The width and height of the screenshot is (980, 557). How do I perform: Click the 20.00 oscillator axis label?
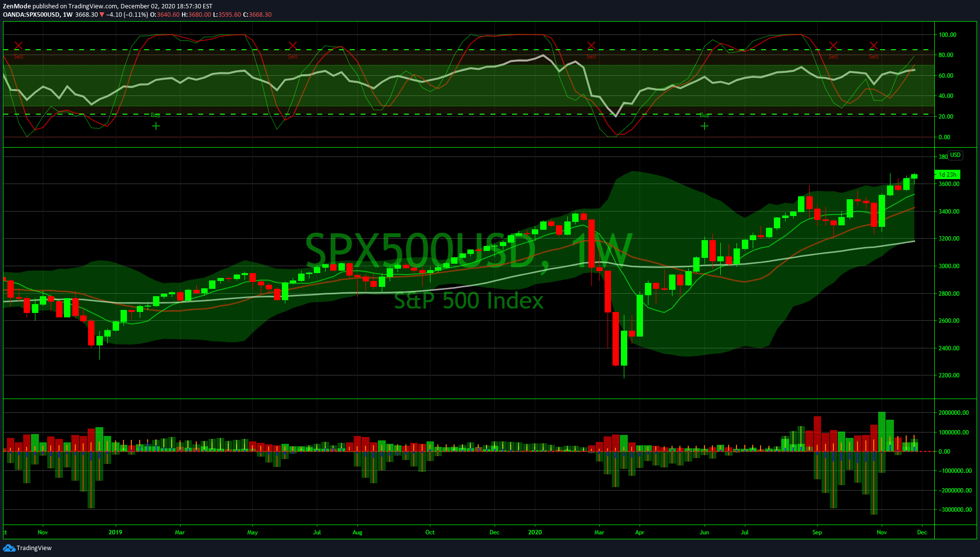[x=946, y=117]
